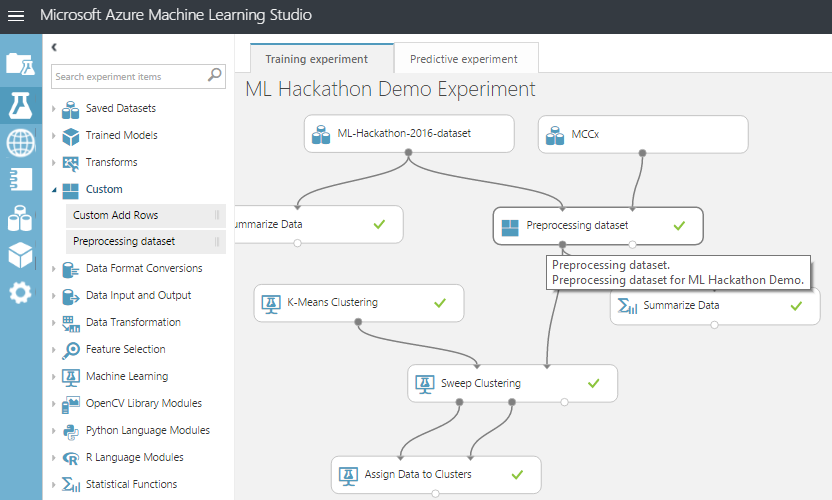Click the Trained Models cube icon in palette

point(71,136)
